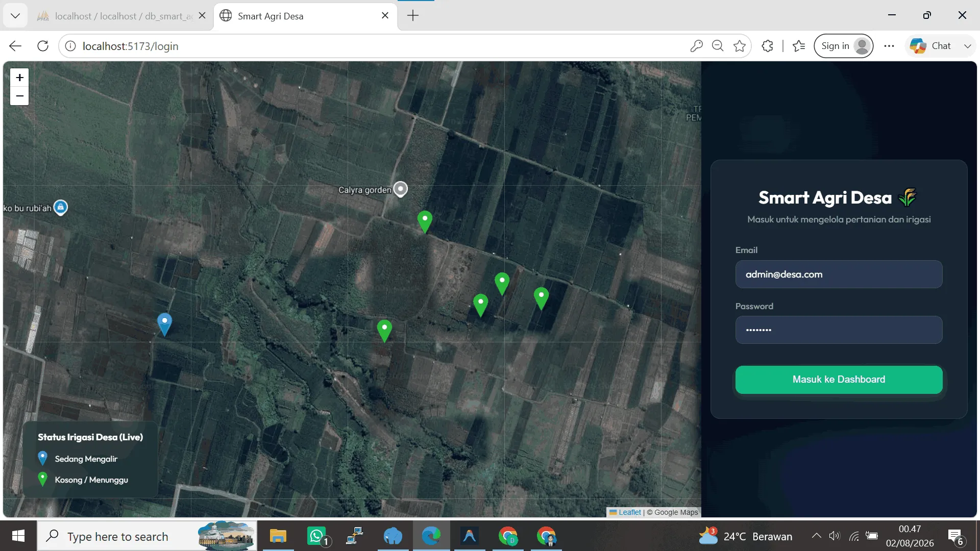Open the page zoom magnifier icon
The height and width of the screenshot is (551, 980).
tap(718, 46)
